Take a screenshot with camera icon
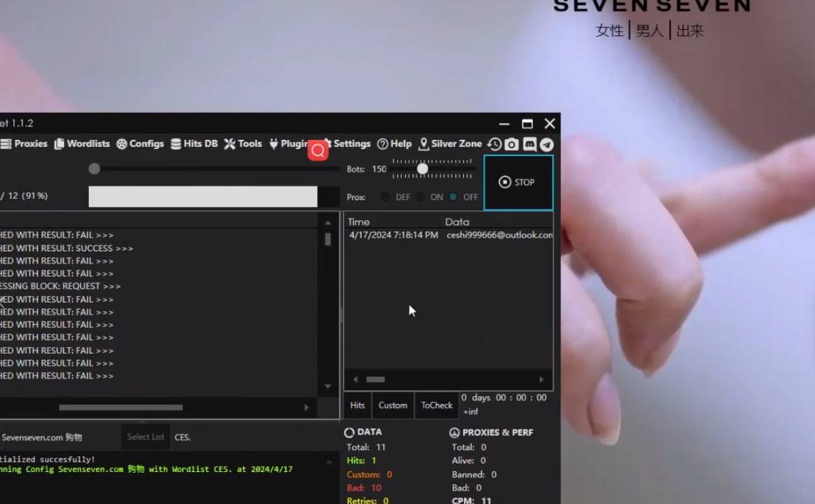 click(512, 144)
